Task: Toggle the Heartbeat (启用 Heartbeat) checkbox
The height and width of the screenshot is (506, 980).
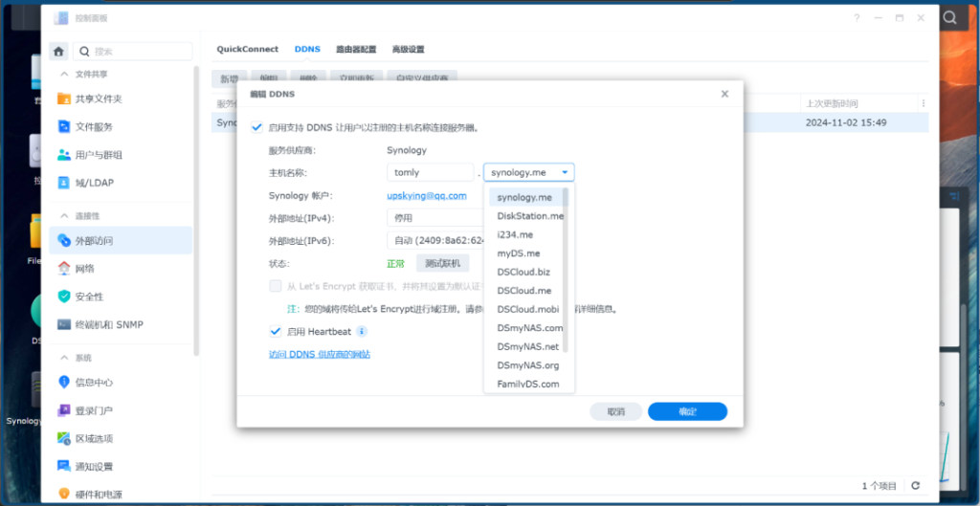Action: [275, 331]
